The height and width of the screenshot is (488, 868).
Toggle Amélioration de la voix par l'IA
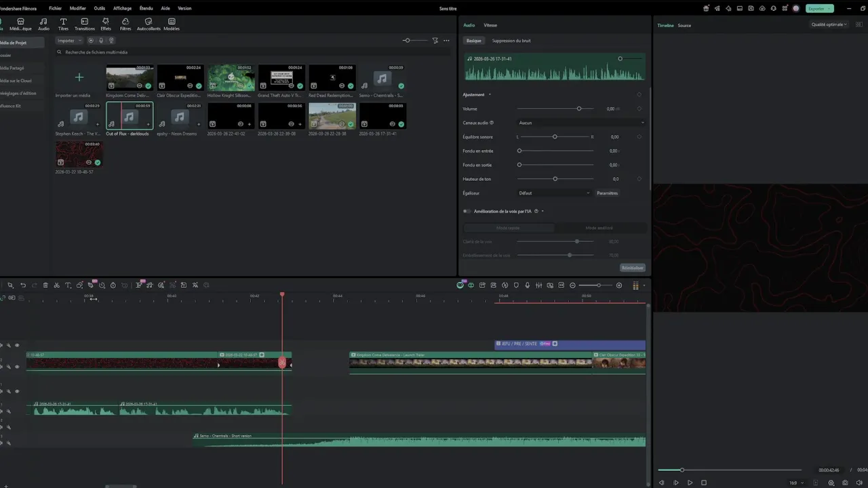(467, 211)
